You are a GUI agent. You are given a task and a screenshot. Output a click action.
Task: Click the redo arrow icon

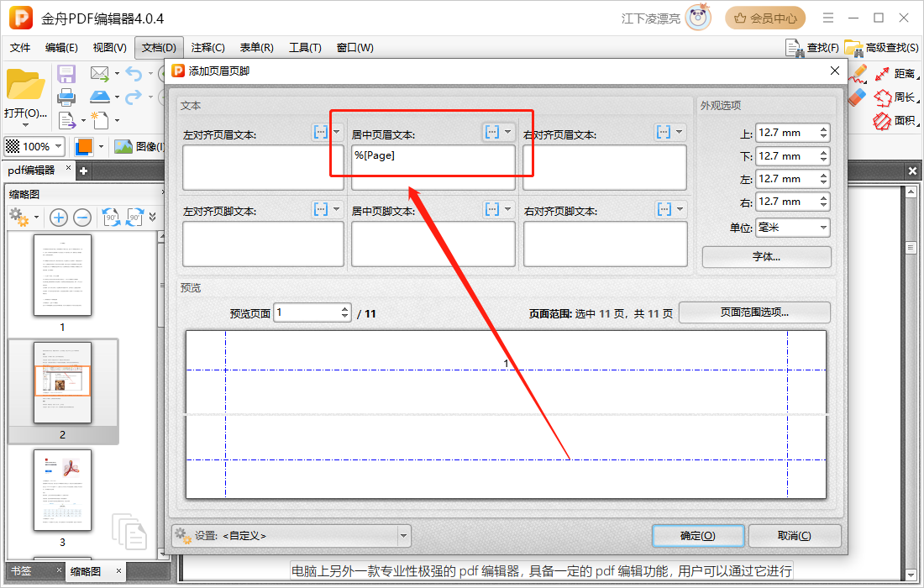[134, 97]
